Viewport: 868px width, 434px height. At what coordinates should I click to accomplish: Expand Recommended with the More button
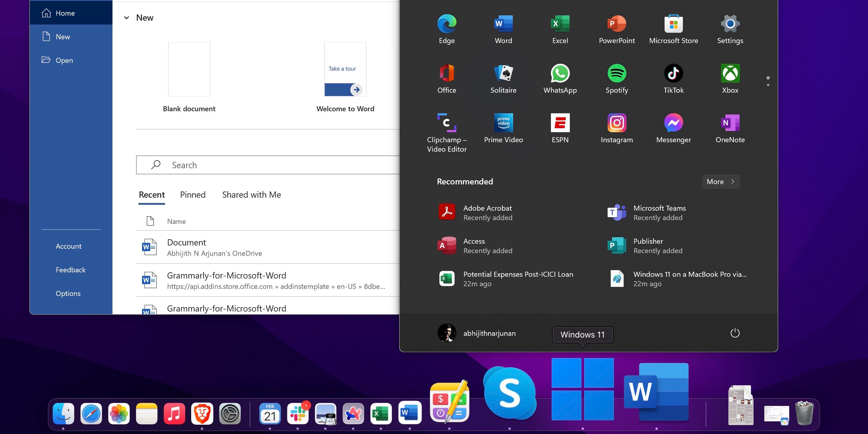(720, 181)
